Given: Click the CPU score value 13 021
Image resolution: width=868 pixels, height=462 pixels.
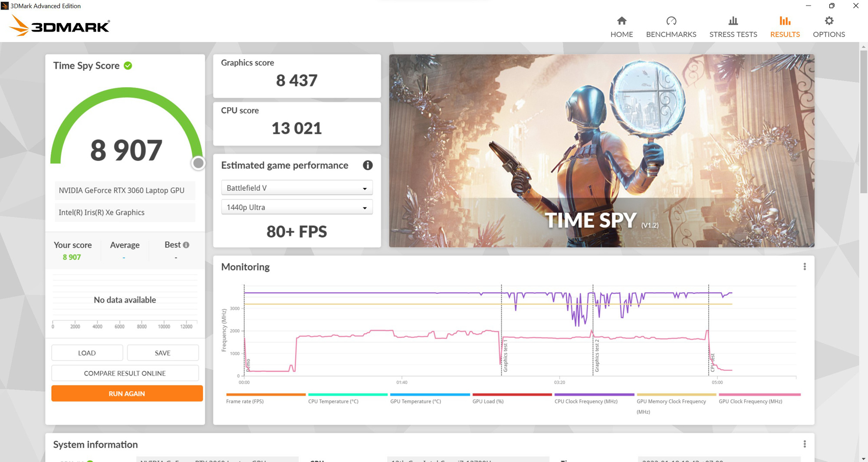Looking at the screenshot, I should click(297, 128).
